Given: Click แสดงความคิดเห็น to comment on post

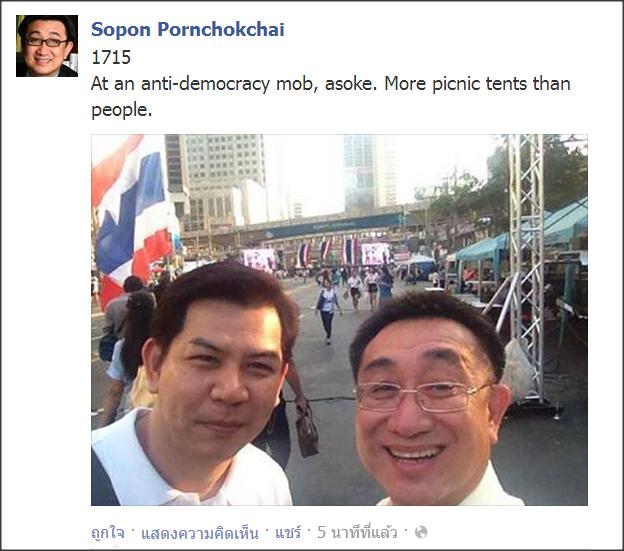Looking at the screenshot, I should (x=200, y=532).
